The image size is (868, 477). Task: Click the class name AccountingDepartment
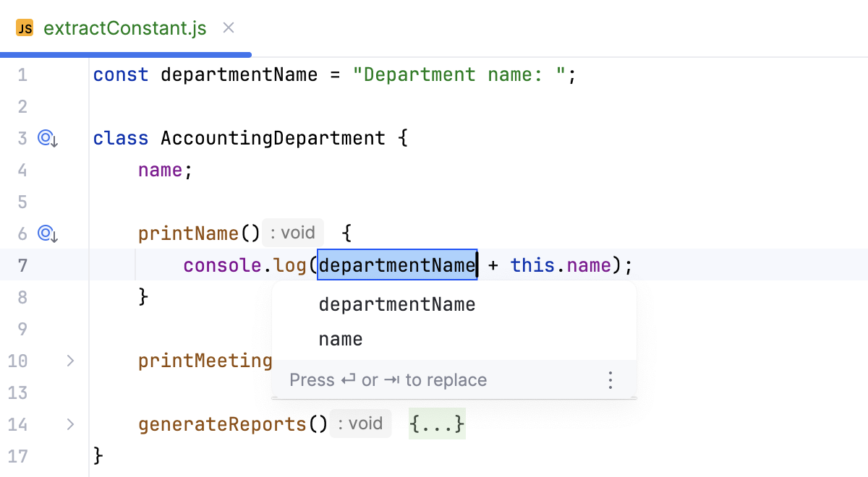tap(271, 138)
